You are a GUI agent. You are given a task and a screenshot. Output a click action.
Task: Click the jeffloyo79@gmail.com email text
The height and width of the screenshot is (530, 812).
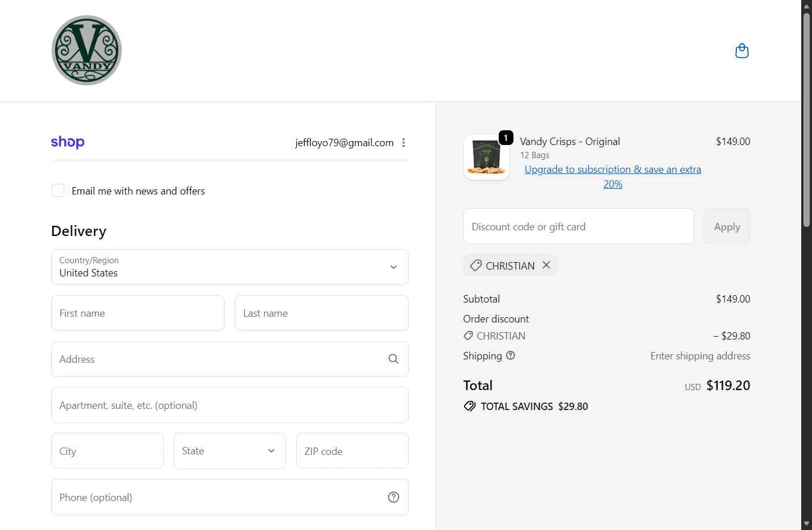point(344,143)
